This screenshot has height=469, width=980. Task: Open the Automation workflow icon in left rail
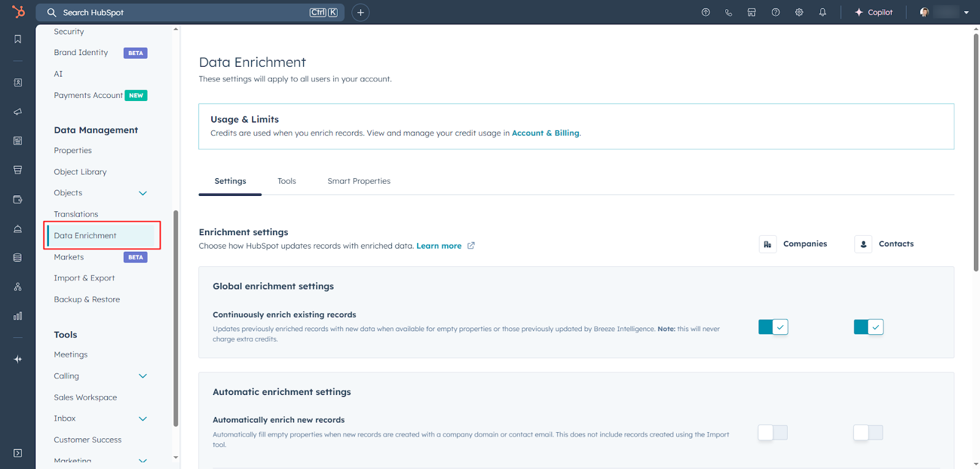point(18,287)
